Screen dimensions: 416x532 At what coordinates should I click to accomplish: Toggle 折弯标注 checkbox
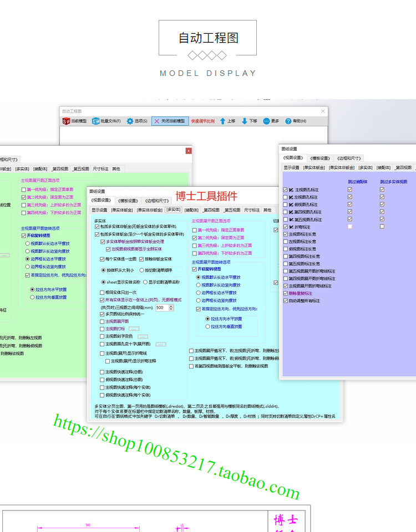285,227
